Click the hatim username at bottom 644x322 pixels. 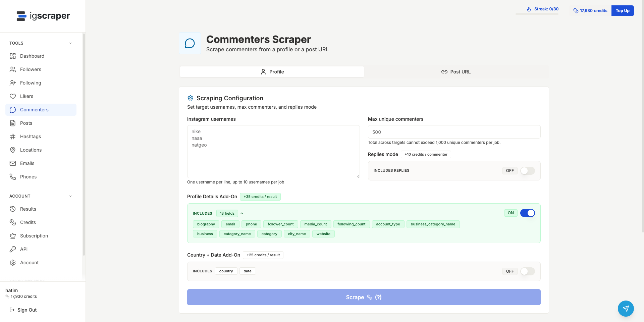pos(12,290)
